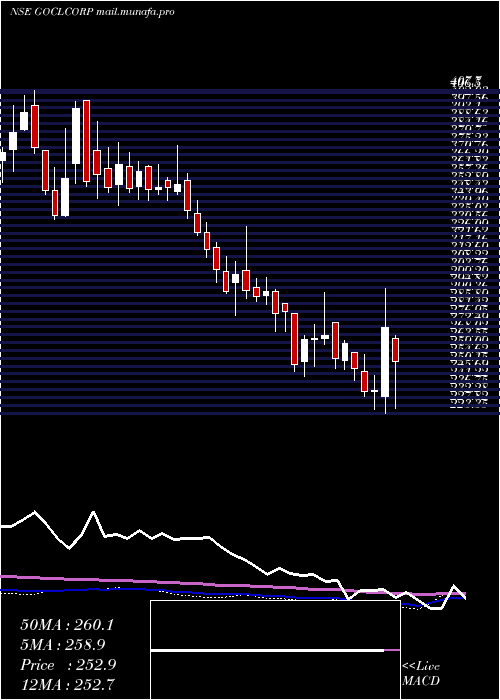Click the NSE GOCLCORP mail.munafa.pro chart title
This screenshot has width=500, height=700.
92,12
